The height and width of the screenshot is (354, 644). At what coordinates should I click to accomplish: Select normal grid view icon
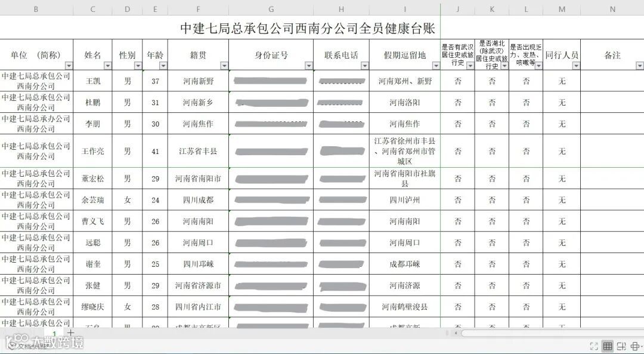coord(608,346)
